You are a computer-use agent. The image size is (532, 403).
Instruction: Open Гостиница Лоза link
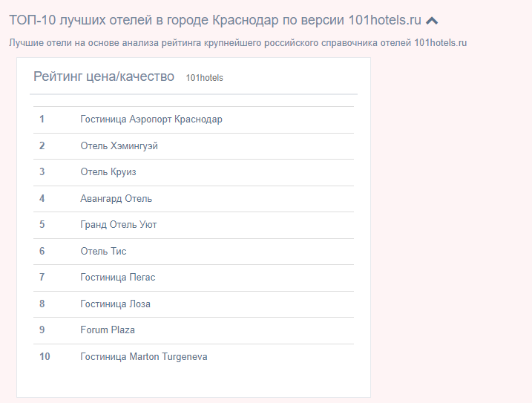[x=115, y=304]
